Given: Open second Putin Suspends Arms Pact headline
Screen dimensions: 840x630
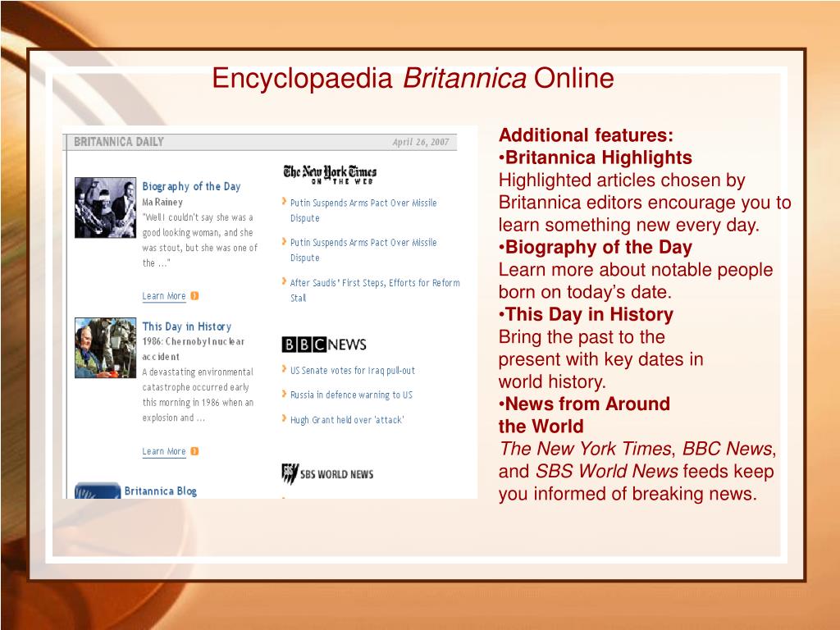Looking at the screenshot, I should (x=363, y=249).
